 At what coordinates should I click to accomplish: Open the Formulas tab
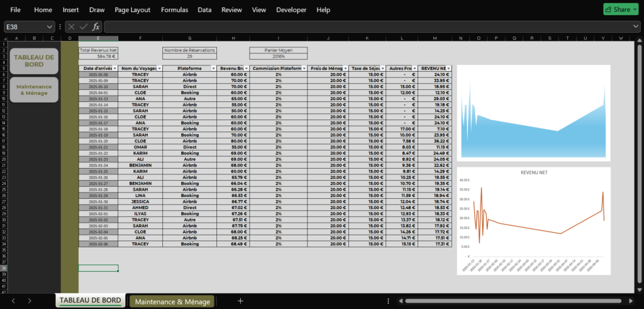(x=175, y=10)
